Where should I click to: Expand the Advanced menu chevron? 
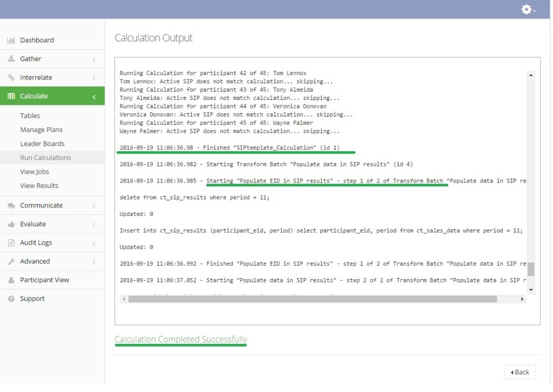(x=94, y=262)
